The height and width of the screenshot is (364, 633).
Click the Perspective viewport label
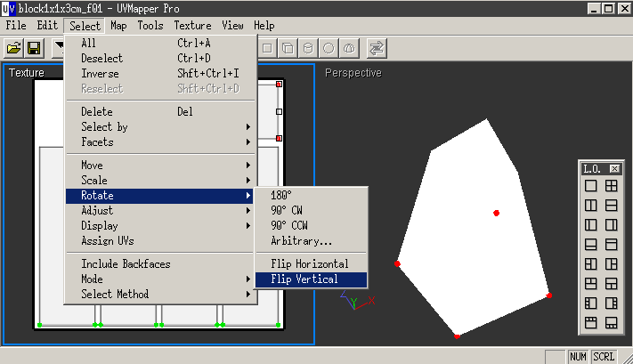point(353,73)
